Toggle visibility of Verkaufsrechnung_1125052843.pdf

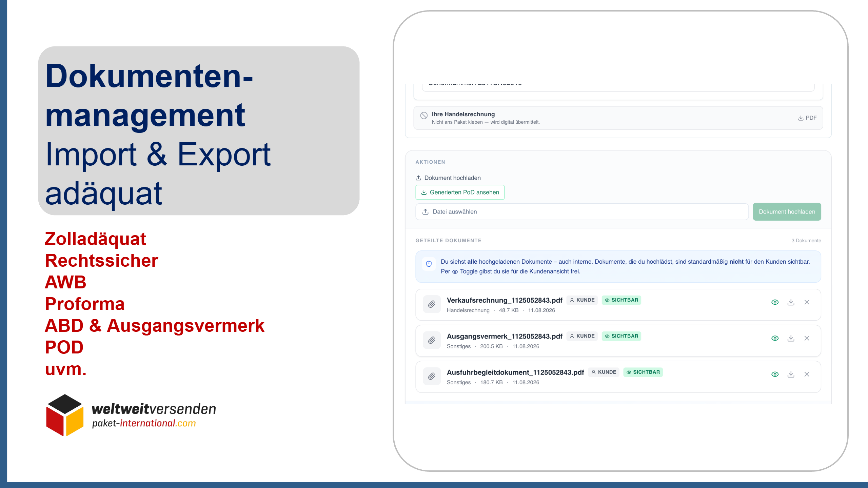pyautogui.click(x=775, y=302)
